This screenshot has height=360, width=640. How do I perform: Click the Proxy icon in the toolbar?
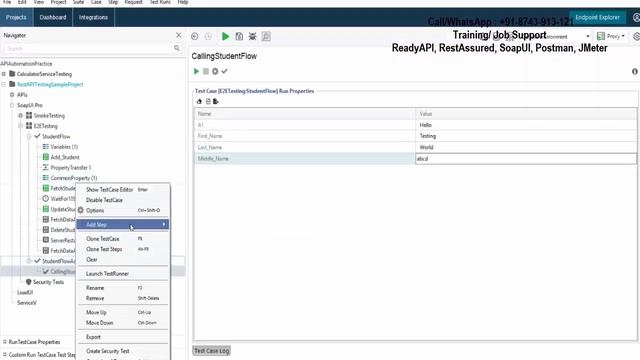click(x=601, y=36)
